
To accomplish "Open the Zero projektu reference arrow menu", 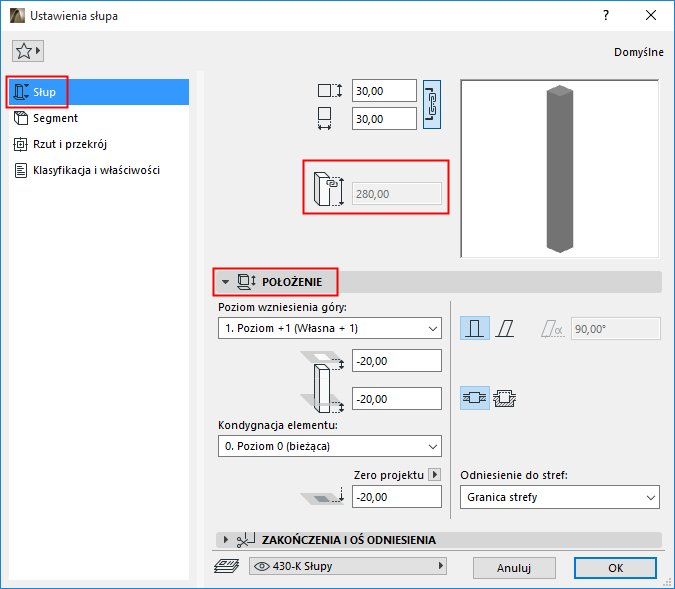I will [x=434, y=474].
